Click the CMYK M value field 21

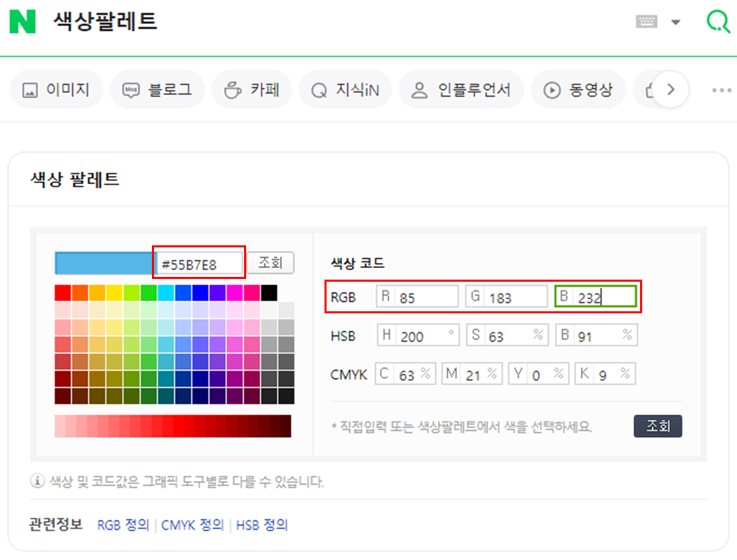(472, 374)
